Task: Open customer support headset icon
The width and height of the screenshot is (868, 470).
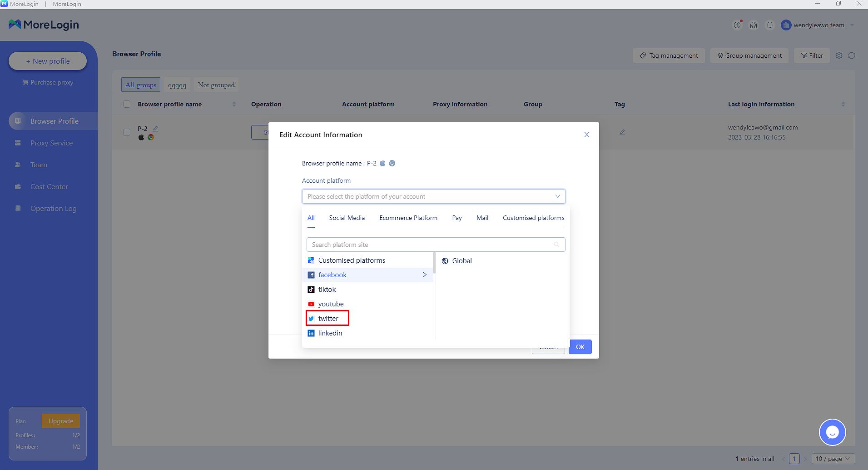Action: click(x=754, y=25)
